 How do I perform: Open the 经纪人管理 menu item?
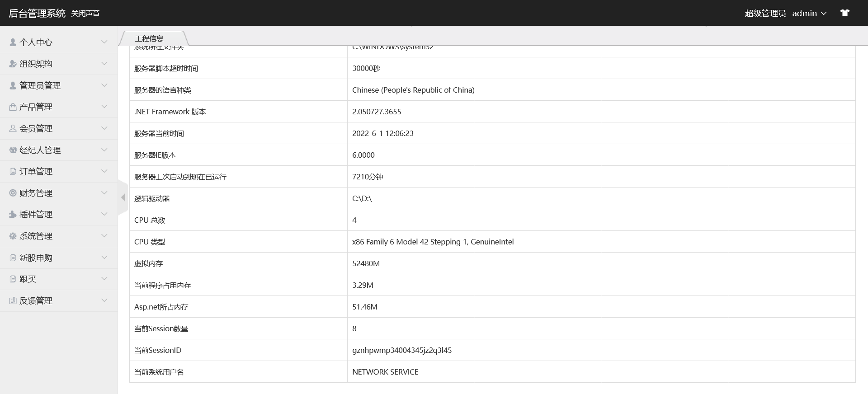coord(40,150)
